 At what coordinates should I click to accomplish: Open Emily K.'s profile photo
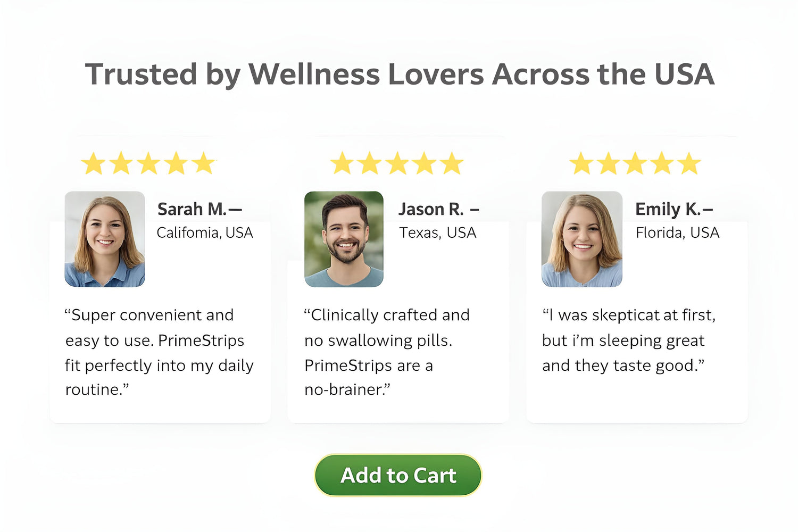[582, 239]
